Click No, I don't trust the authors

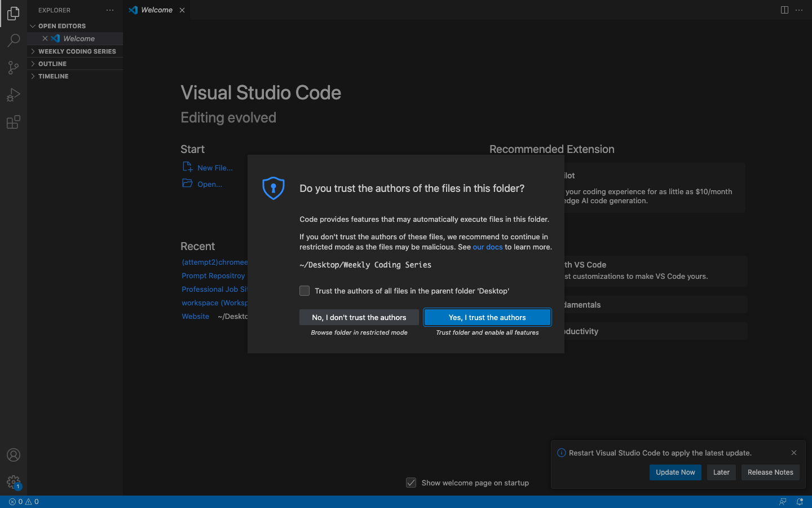(x=359, y=317)
